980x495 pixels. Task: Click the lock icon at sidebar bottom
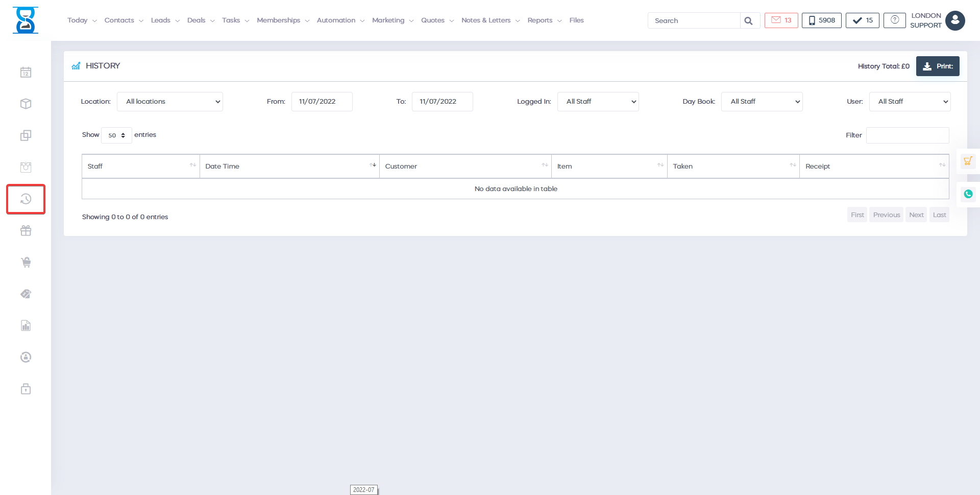26,389
